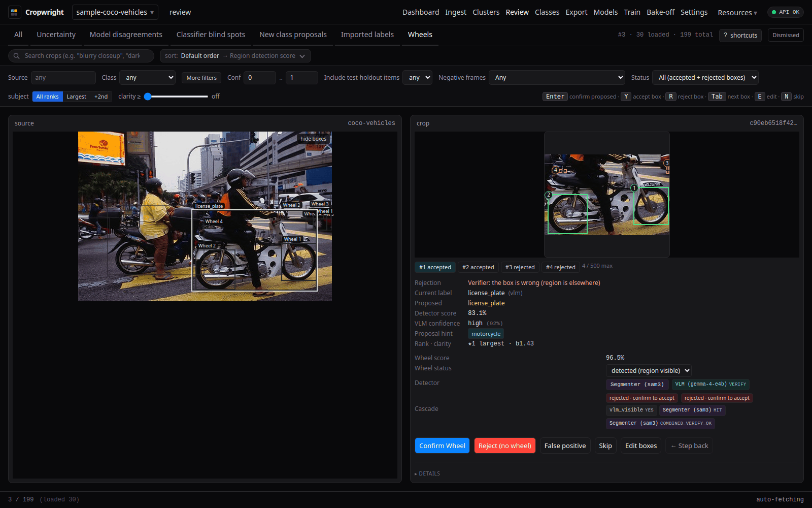Viewport: 812px width, 508px height.
Task: Click the Search crops input field
Action: (81, 56)
